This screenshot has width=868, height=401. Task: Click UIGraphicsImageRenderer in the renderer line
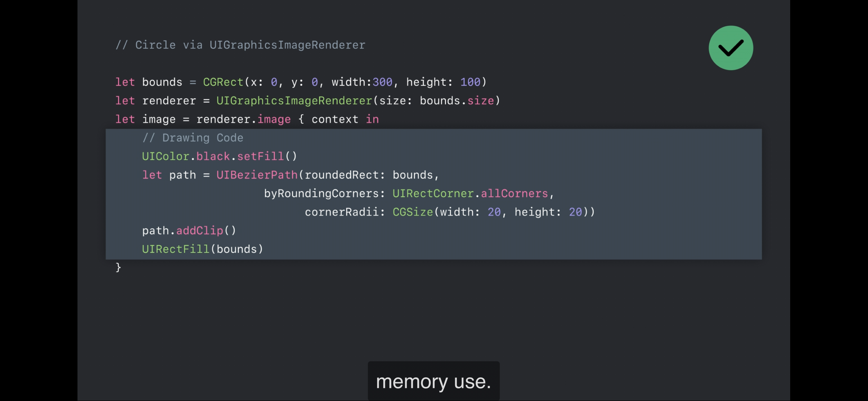(294, 101)
